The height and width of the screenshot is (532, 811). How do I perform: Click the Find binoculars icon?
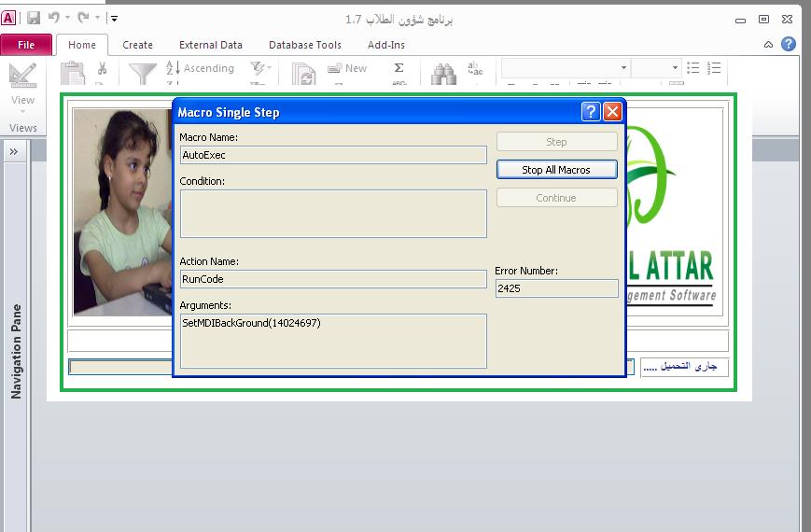click(x=443, y=74)
